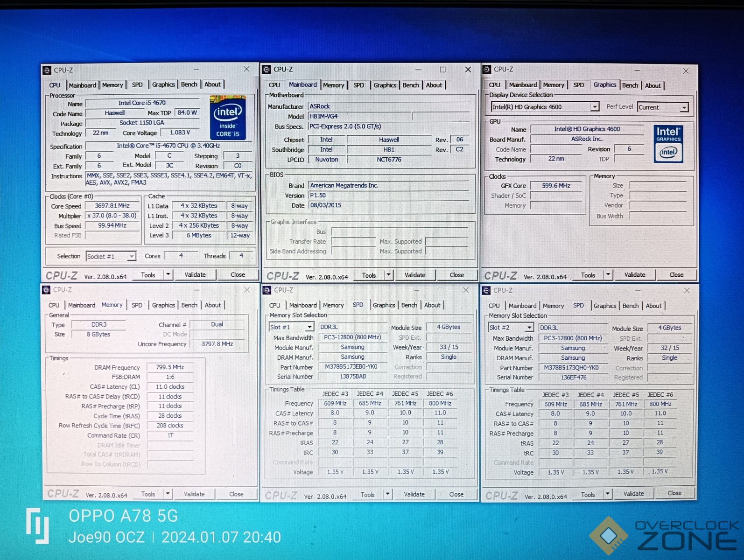
Task: Click the motherboard Model field H81M-VG4
Action: click(359, 116)
